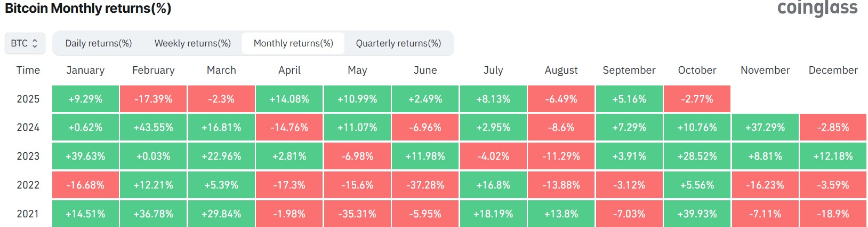This screenshot has height=227, width=868.
Task: Select the October 2021 +39.93% cell
Action: pyautogui.click(x=697, y=214)
